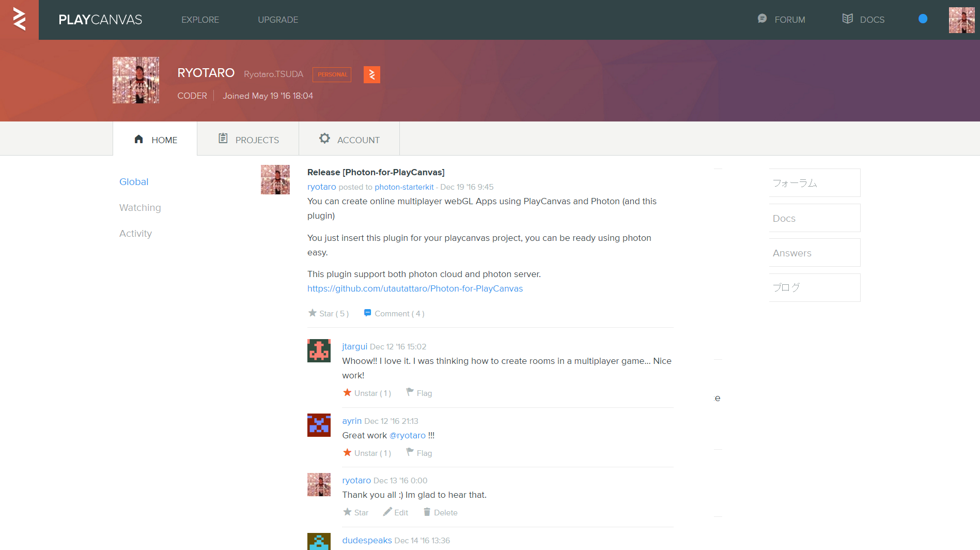
Task: Click dudespeaks' pixel avatar
Action: point(319,541)
